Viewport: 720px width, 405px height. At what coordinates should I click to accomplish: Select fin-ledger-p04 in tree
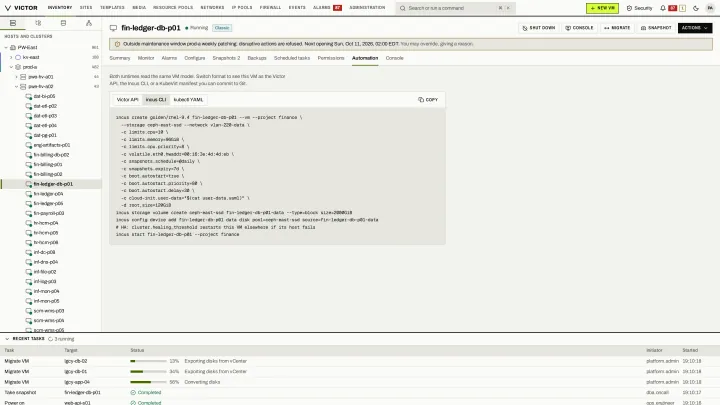[x=48, y=194]
